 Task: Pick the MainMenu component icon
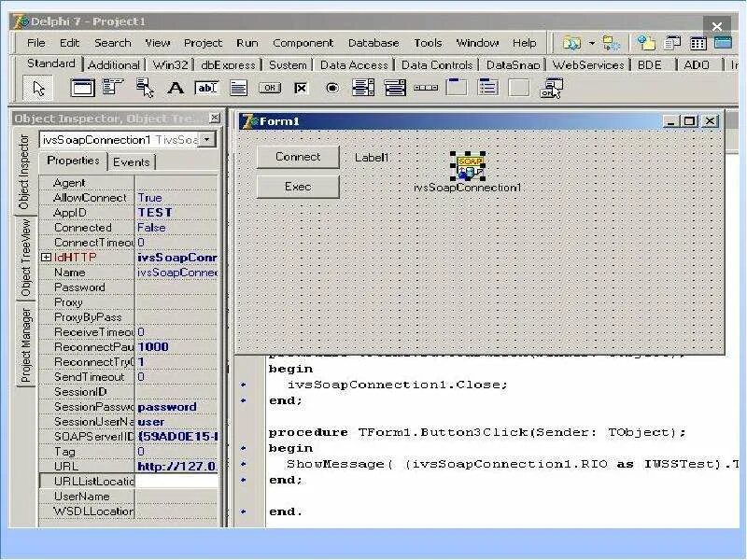click(x=113, y=88)
